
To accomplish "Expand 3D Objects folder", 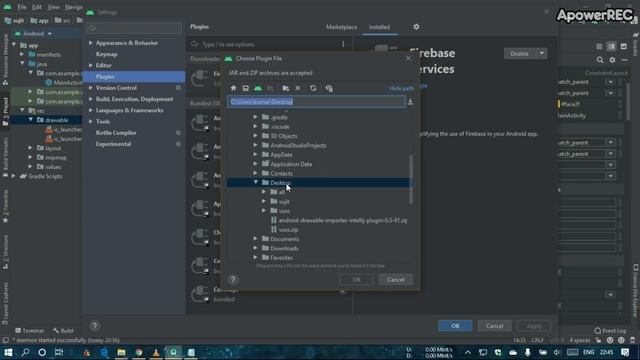I will point(256,136).
